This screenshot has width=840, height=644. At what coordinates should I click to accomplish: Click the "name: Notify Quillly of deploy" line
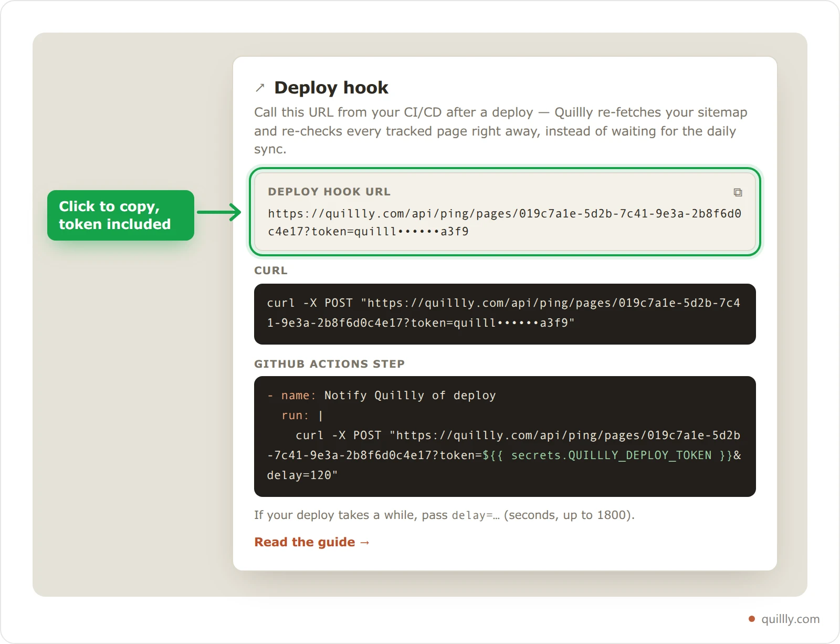pos(382,396)
